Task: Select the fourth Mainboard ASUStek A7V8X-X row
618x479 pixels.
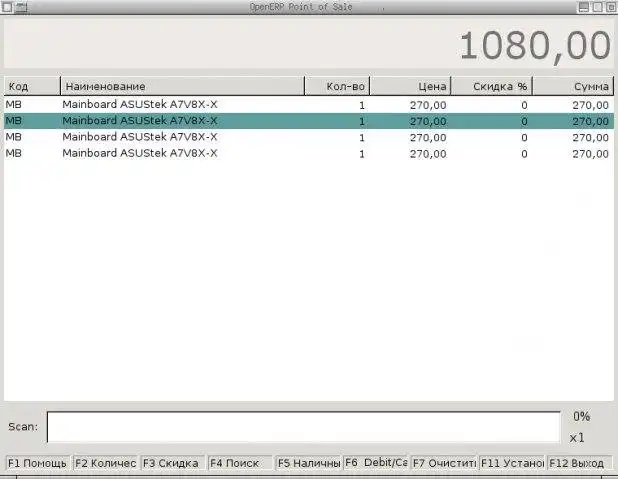Action: point(309,153)
